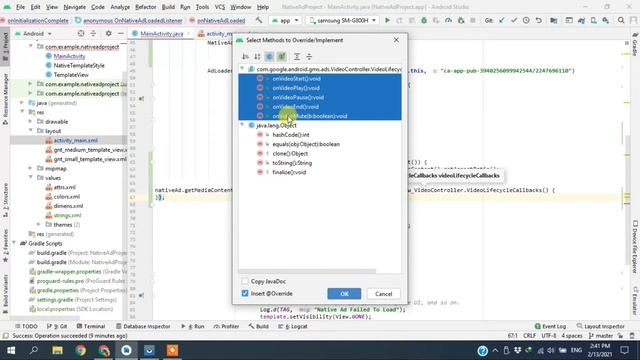
Task: Open the Terminal tool window
Action: click(91, 326)
